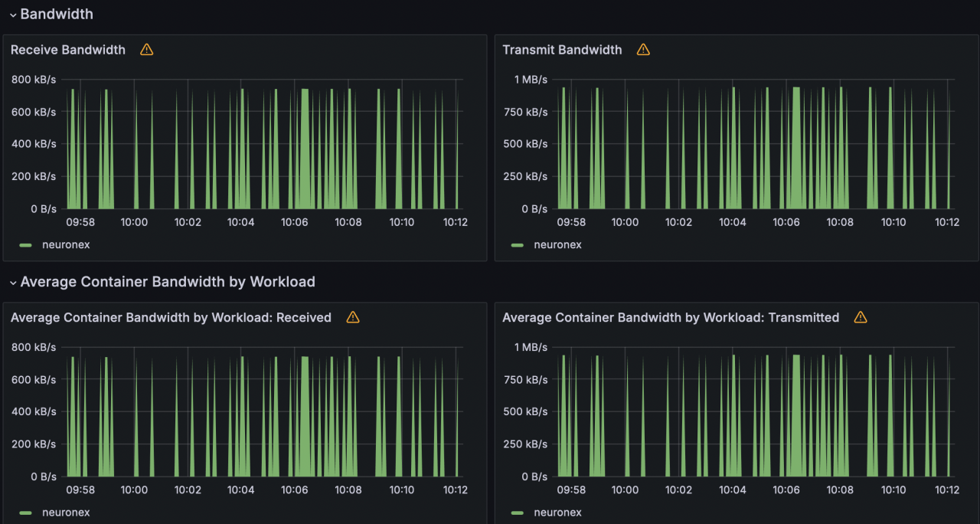Click the green neuronex swatch in the Workload: Transmitted legend

tap(518, 513)
